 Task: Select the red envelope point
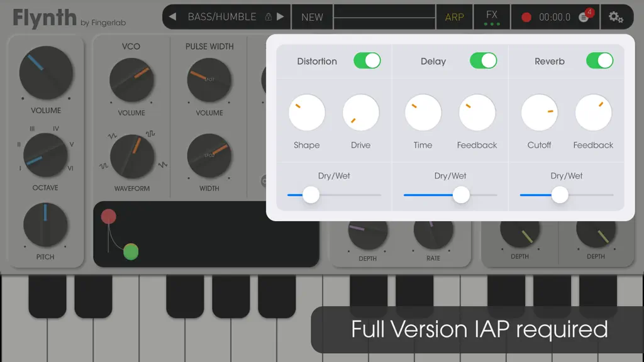coord(108,216)
